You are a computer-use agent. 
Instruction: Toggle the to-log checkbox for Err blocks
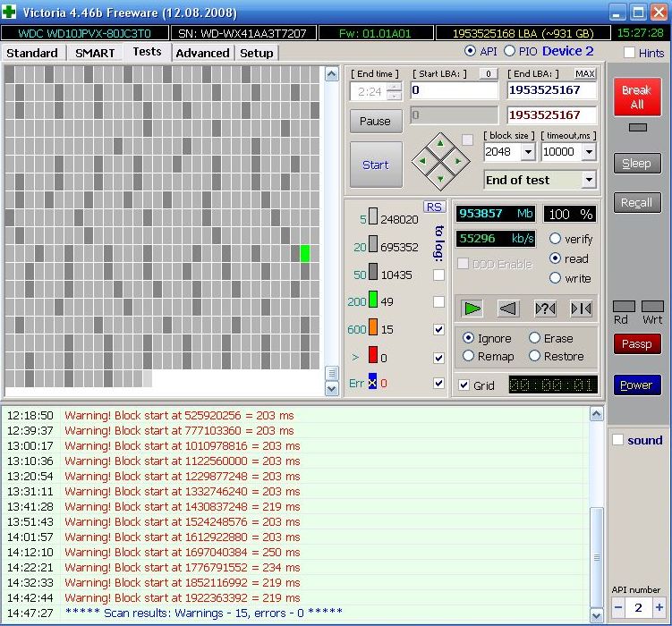click(438, 383)
